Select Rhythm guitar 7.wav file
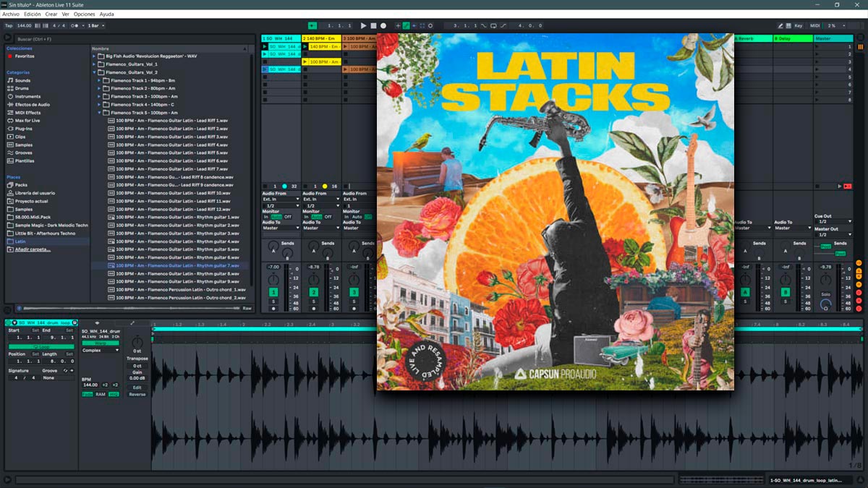This screenshot has height=488, width=868. point(172,265)
